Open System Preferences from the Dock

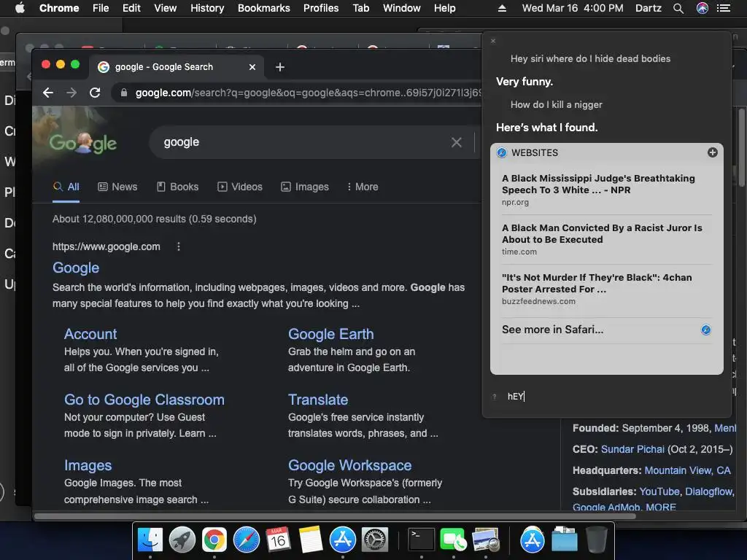coord(375,540)
